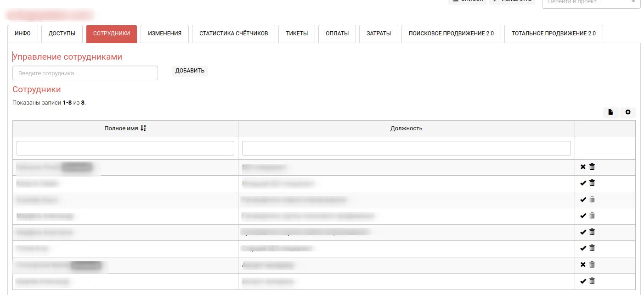This screenshot has width=644, height=295.
Task: Click the Полное имя column header link
Action: coord(121,128)
